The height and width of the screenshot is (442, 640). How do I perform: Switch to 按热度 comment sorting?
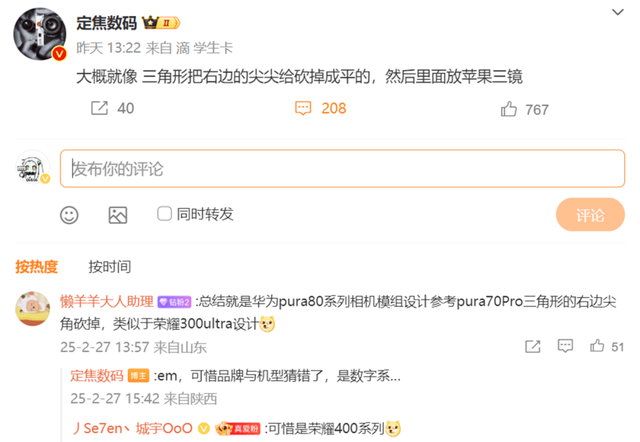[37, 267]
